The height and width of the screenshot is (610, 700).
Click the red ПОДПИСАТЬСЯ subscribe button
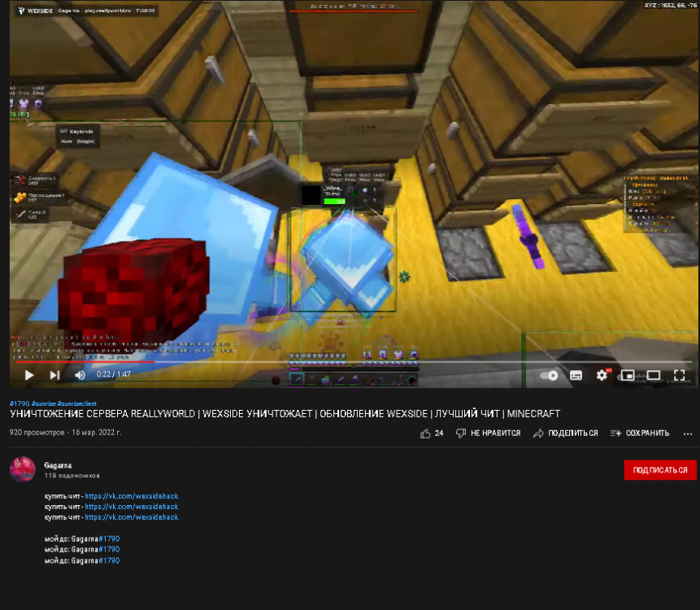(x=660, y=470)
